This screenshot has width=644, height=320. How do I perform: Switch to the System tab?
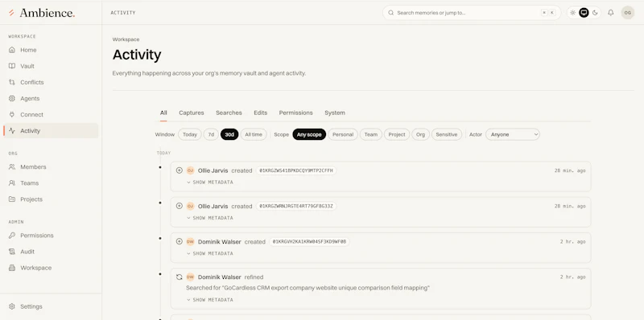click(x=335, y=113)
